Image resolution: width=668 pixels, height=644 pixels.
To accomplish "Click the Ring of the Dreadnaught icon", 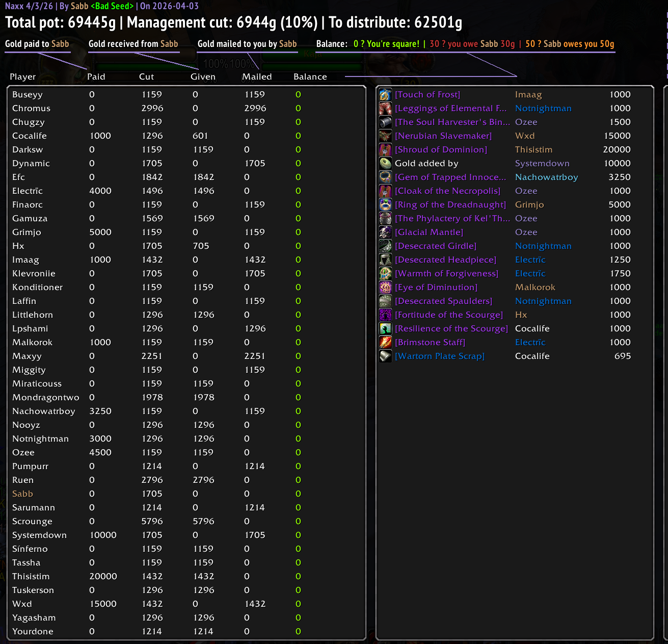I will pos(385,204).
